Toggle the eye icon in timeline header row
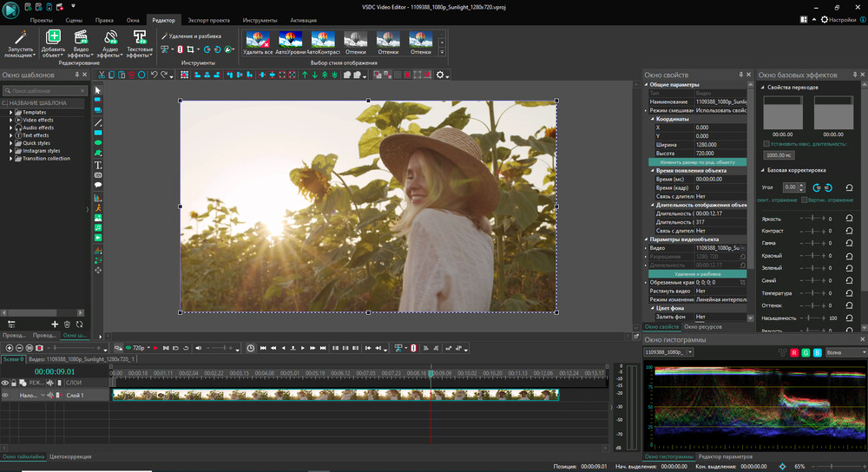Screen dimensions: 868x472 [5, 383]
